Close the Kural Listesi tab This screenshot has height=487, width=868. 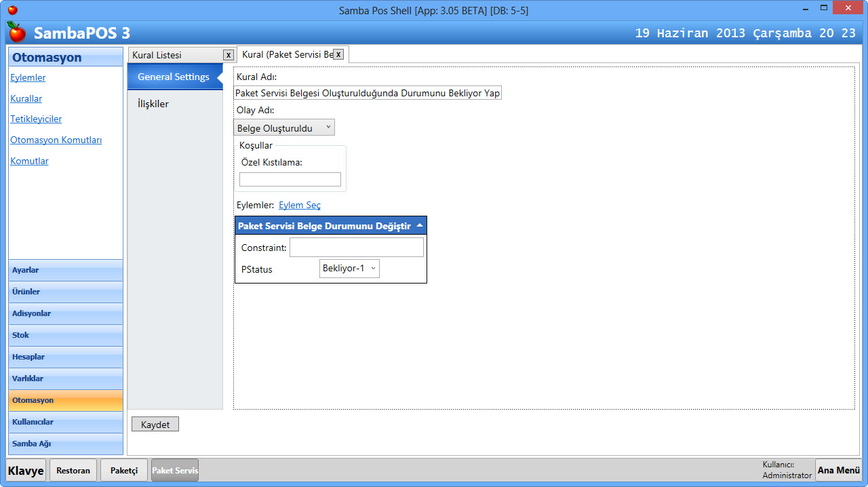(x=229, y=55)
